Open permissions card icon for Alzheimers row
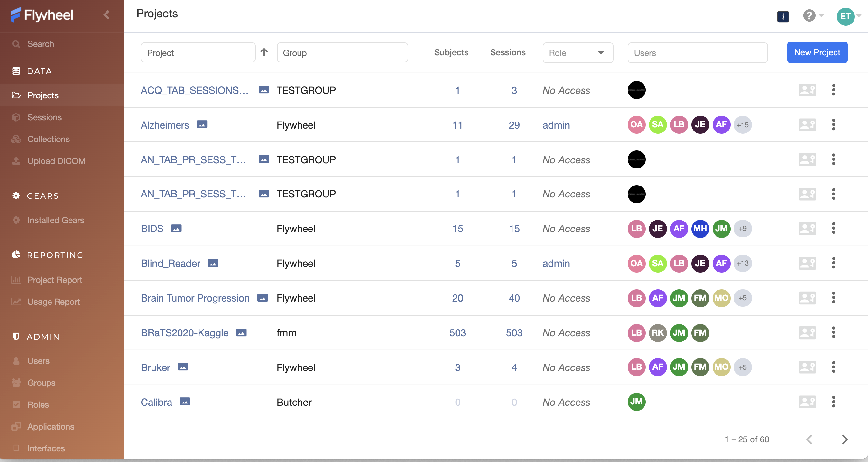The image size is (868, 462). [x=807, y=125]
